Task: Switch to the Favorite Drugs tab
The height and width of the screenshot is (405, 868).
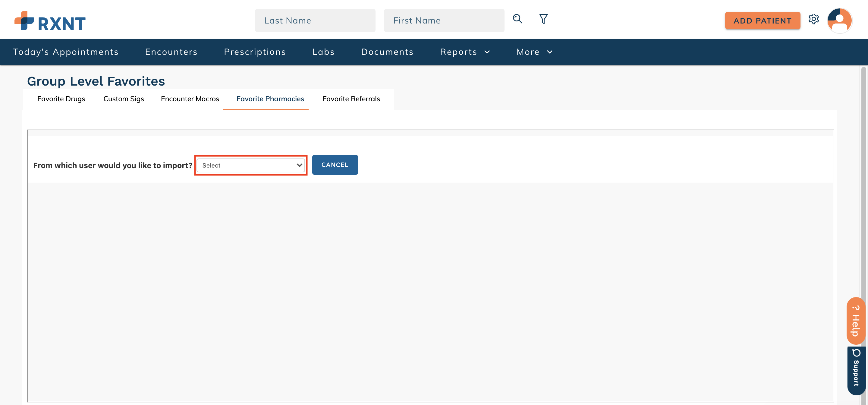Action: click(61, 99)
